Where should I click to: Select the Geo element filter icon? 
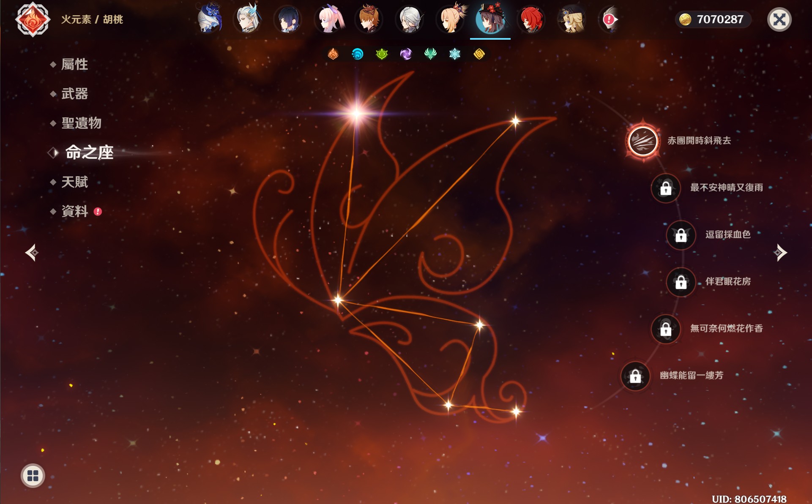pos(479,54)
